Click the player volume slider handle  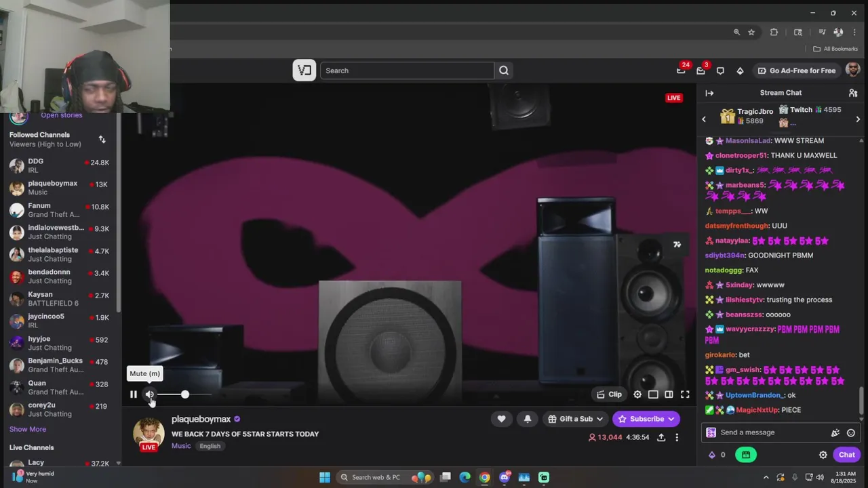coord(185,394)
